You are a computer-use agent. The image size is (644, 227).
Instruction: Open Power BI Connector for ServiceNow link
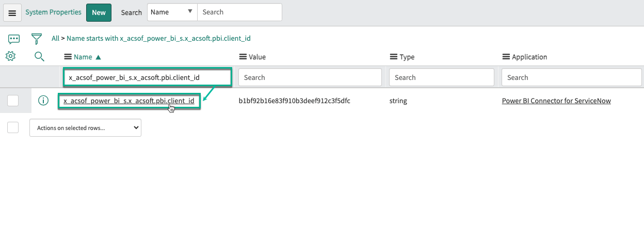point(556,101)
